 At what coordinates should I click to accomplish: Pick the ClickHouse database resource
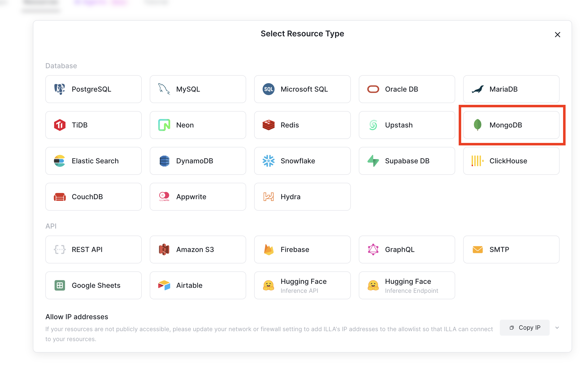pos(511,161)
